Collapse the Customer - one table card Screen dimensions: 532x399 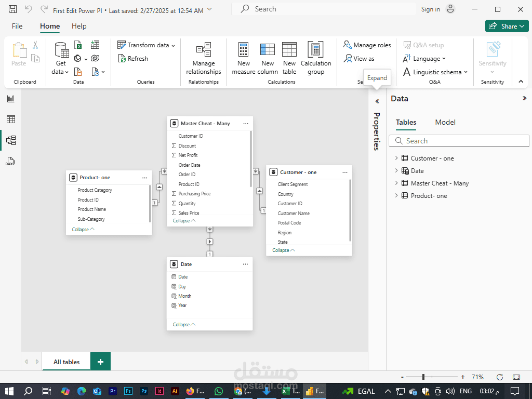pos(283,250)
